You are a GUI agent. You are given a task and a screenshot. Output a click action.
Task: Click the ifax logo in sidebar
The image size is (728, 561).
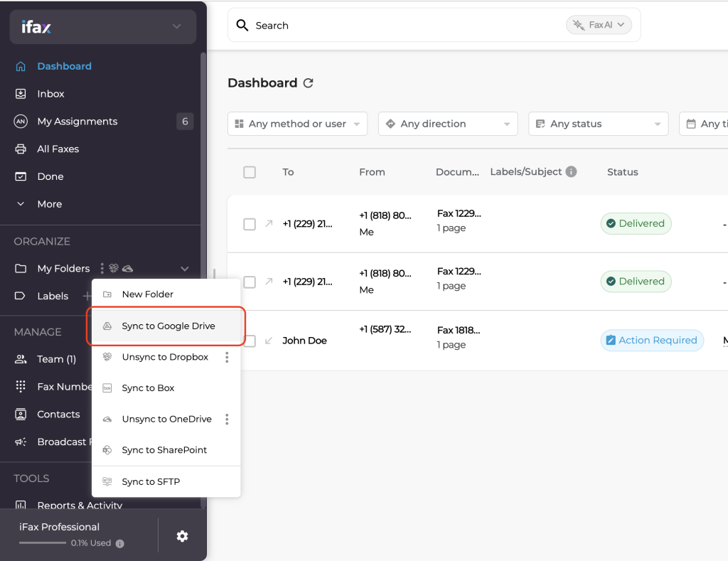(36, 27)
